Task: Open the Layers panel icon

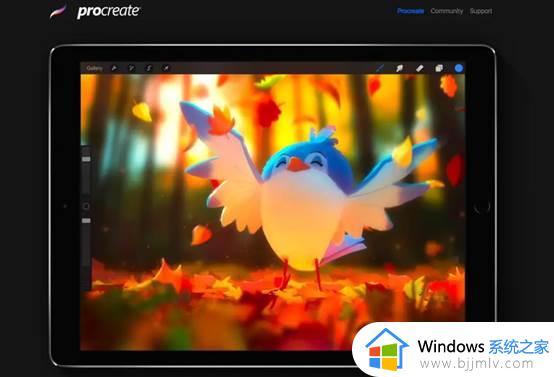Action: point(439,68)
